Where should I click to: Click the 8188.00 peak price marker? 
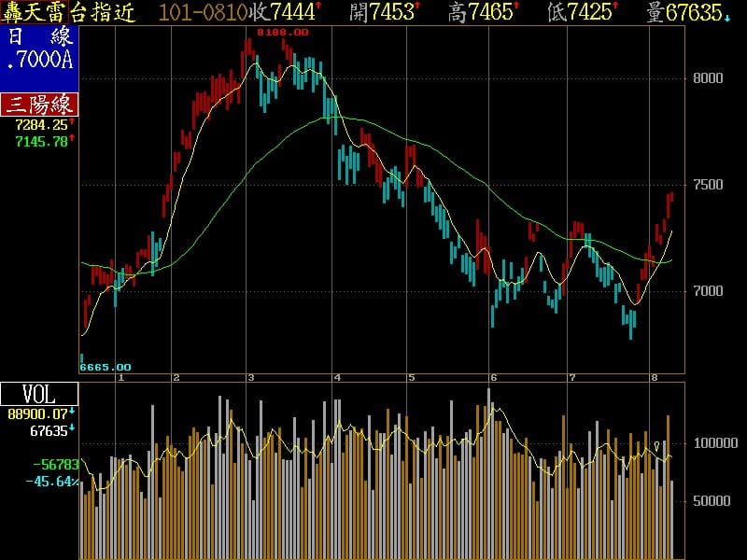click(283, 32)
